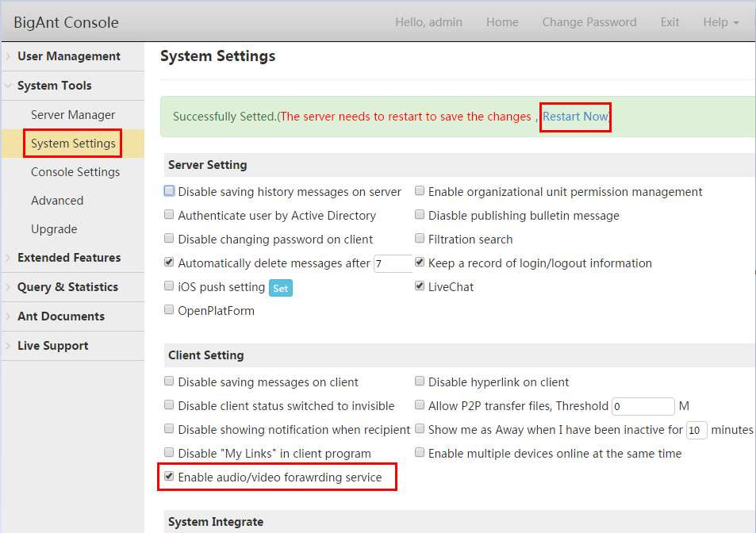Click the System Integrate section heading

[x=216, y=522]
